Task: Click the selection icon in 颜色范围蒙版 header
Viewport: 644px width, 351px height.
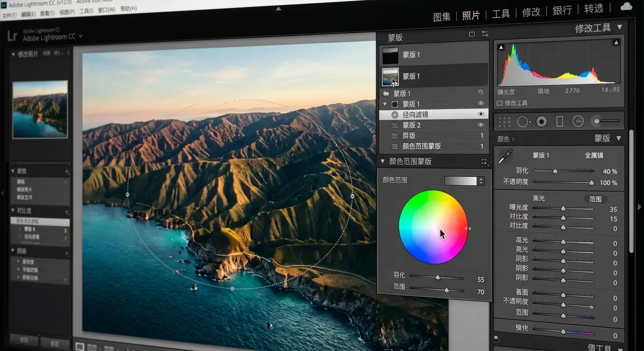Action: pyautogui.click(x=484, y=162)
